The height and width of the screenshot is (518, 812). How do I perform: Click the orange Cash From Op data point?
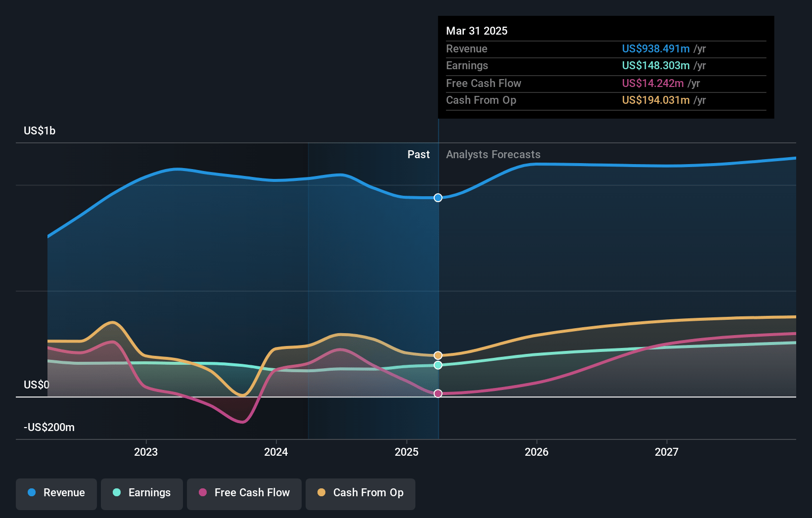coord(438,355)
